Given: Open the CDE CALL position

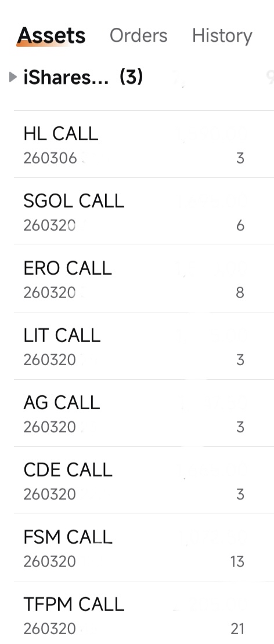Looking at the screenshot, I should [144, 481].
